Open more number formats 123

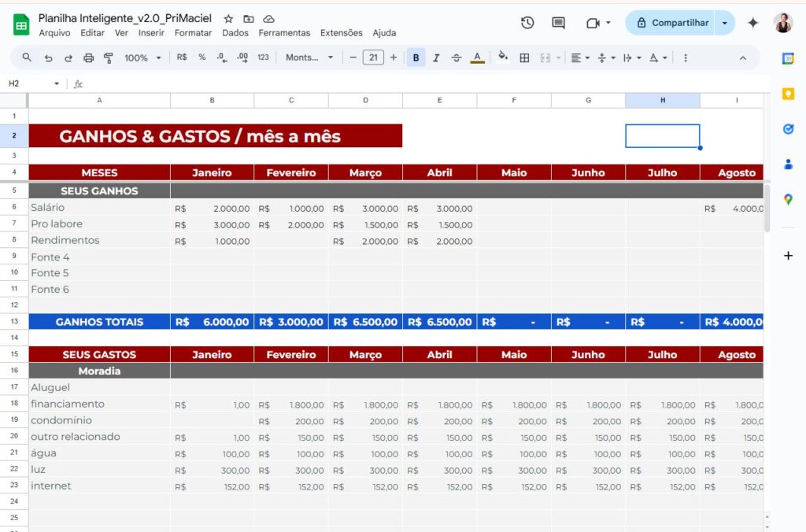point(263,57)
